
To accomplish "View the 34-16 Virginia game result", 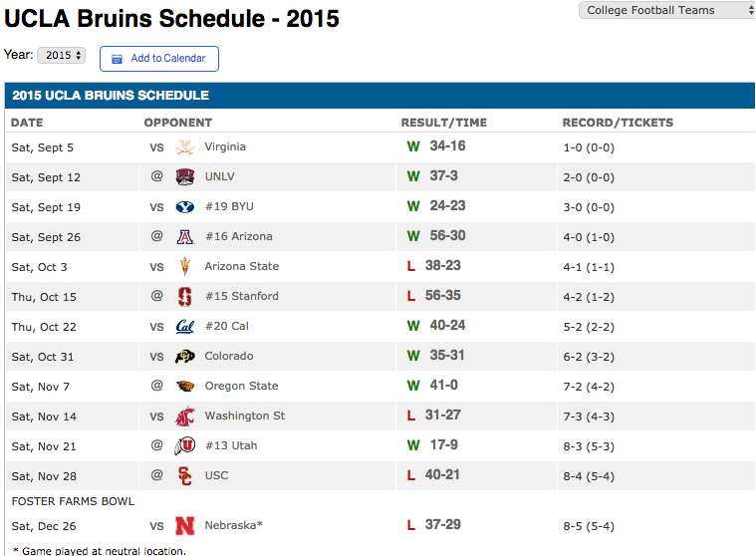I will click(x=447, y=146).
